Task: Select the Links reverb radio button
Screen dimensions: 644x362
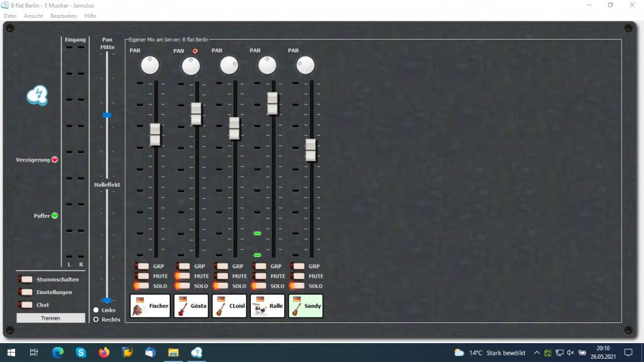Action: [x=96, y=310]
